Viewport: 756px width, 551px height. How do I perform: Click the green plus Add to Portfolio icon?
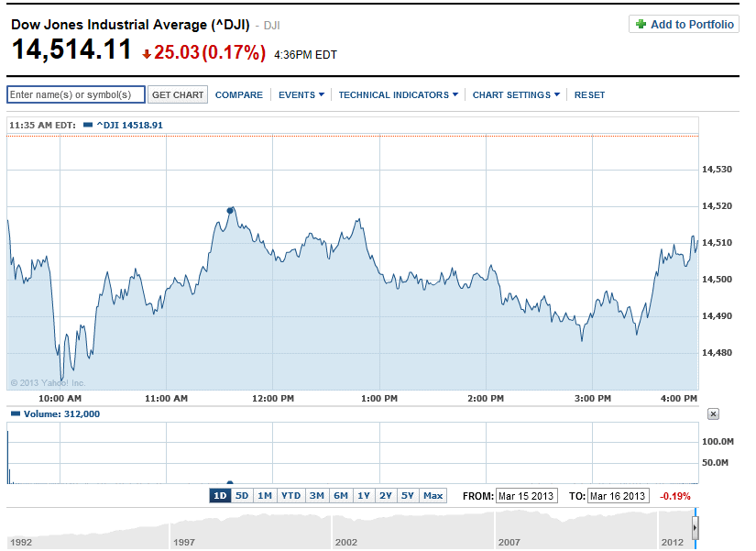pyautogui.click(x=641, y=25)
